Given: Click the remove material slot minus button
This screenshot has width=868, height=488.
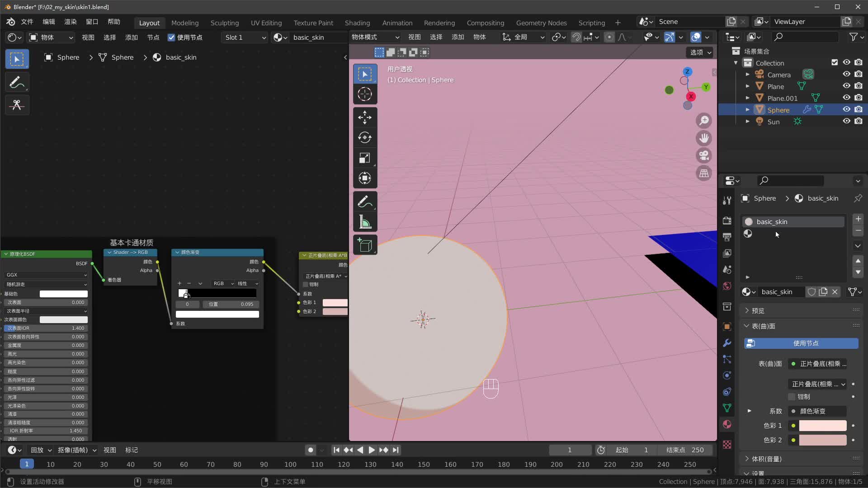Looking at the screenshot, I should pyautogui.click(x=858, y=231).
